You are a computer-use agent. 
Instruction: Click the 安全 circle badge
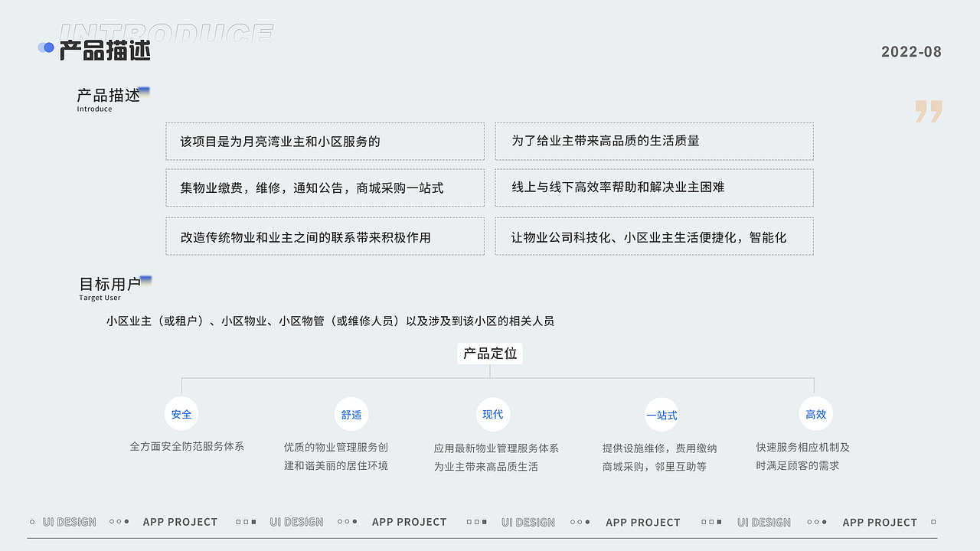[x=181, y=414]
